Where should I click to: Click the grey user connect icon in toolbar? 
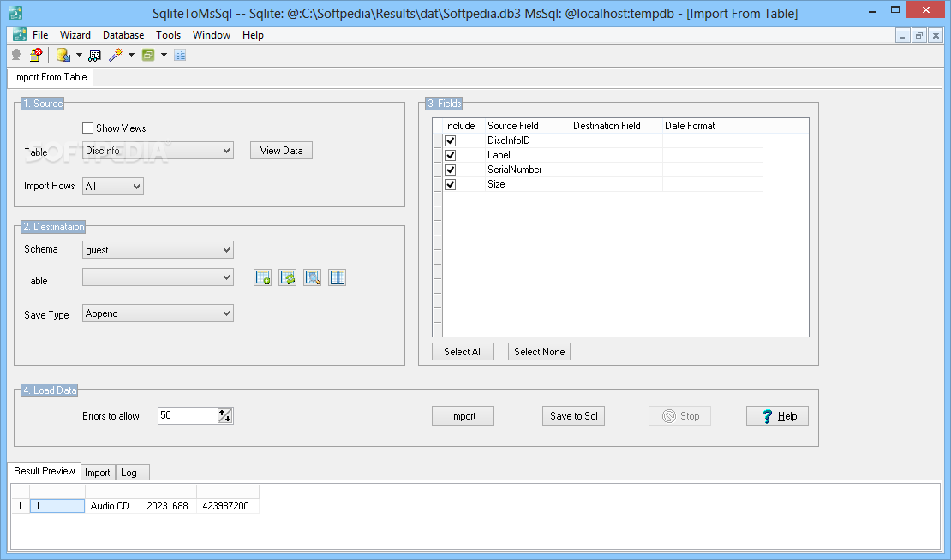click(16, 55)
